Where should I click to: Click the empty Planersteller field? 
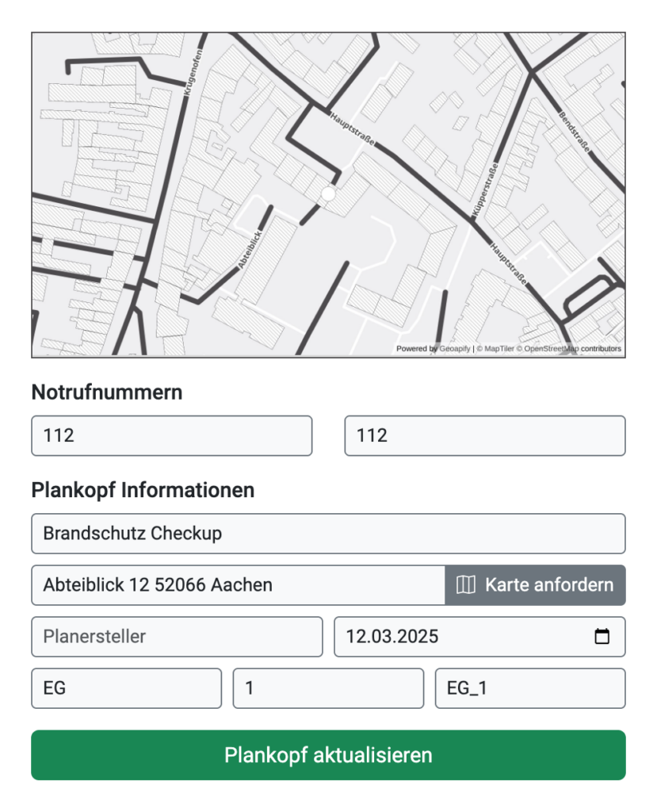coord(176,636)
